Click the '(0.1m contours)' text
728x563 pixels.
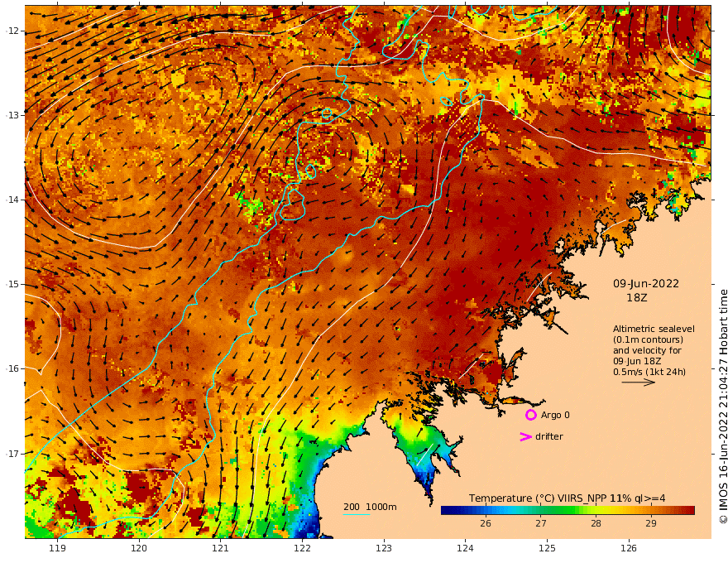tap(648, 339)
